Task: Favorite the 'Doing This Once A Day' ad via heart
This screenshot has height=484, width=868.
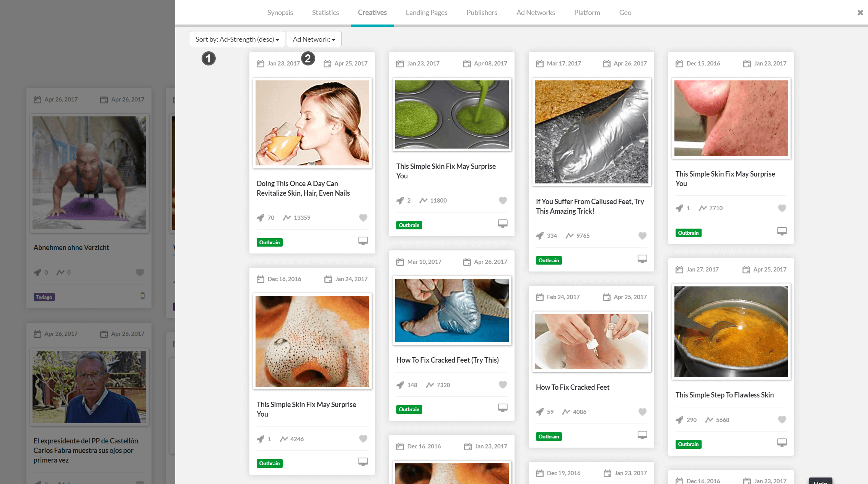Action: point(363,217)
